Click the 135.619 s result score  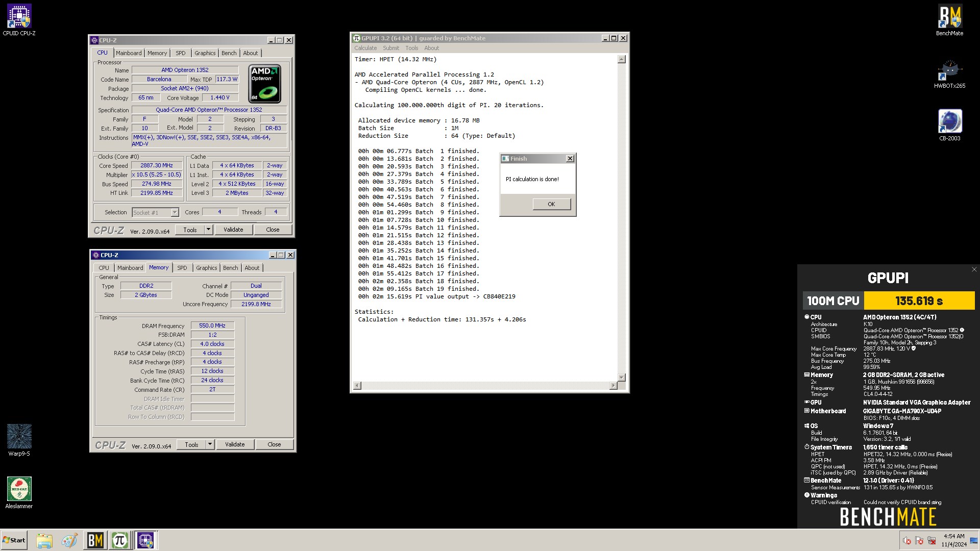919,301
